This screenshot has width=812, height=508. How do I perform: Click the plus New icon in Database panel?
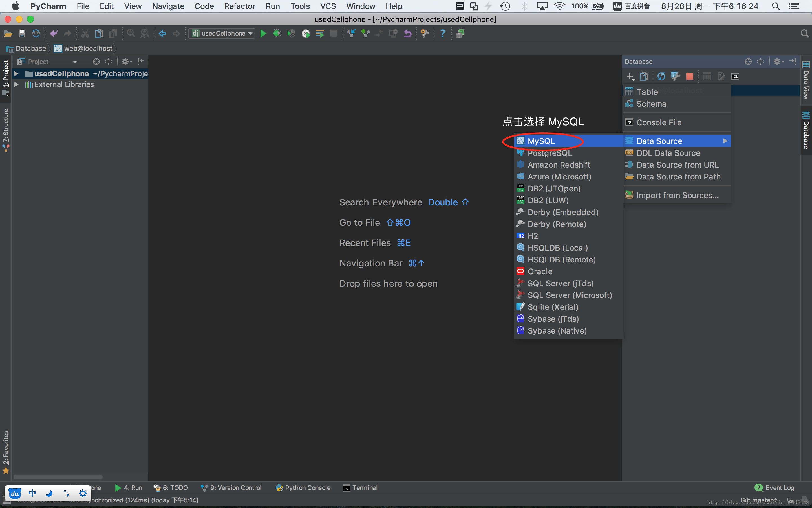pyautogui.click(x=630, y=76)
